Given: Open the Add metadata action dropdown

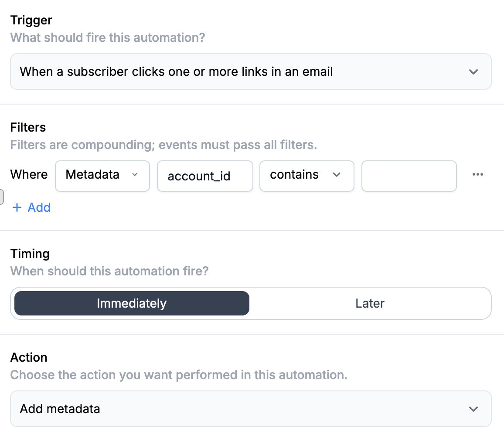Looking at the screenshot, I should click(x=250, y=409).
